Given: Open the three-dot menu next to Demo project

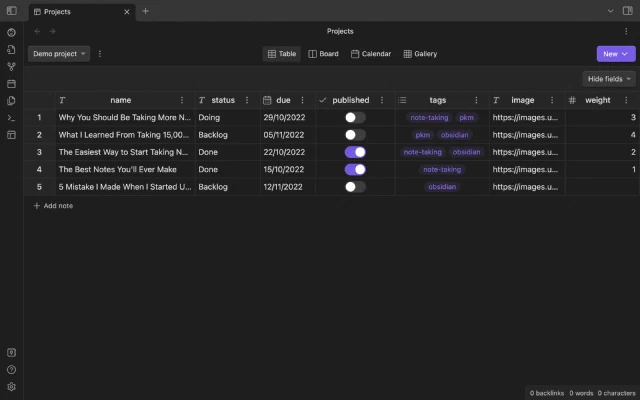Looking at the screenshot, I should tap(100, 54).
